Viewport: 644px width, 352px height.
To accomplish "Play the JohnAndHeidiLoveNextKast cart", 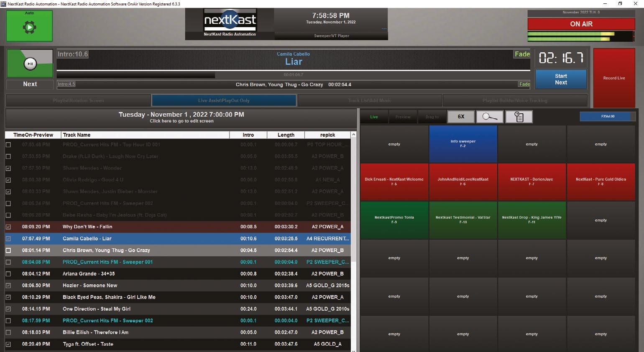I will click(463, 181).
